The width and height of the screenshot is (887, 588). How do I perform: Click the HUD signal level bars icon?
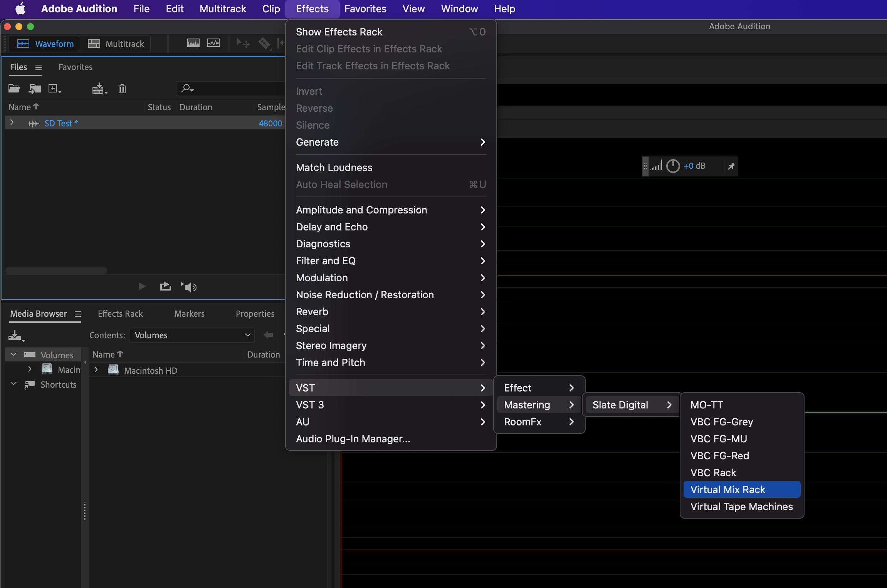tap(656, 166)
